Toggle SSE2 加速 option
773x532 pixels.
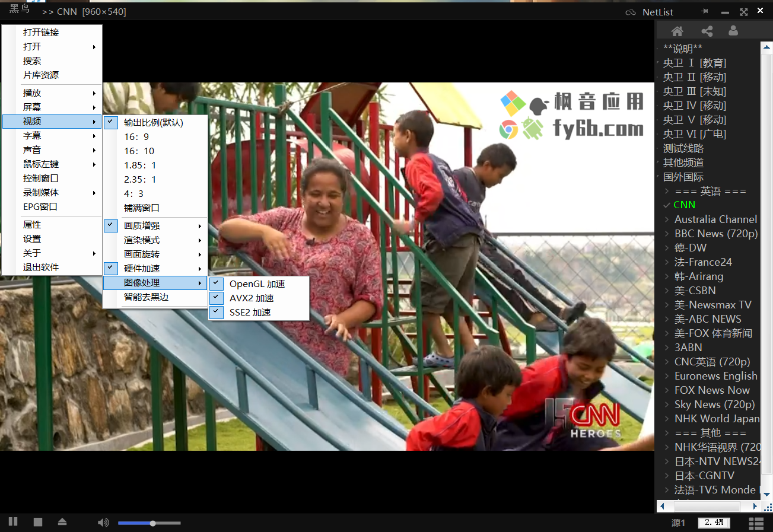pyautogui.click(x=259, y=313)
